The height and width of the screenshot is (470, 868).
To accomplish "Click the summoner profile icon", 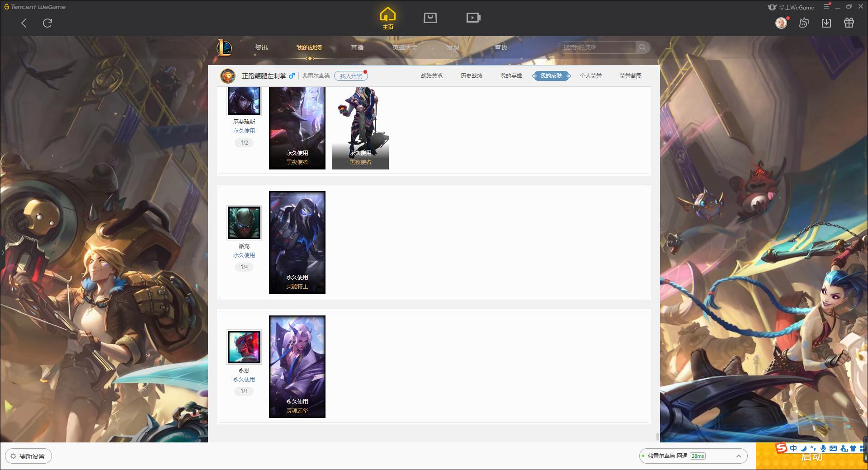I will pos(228,76).
